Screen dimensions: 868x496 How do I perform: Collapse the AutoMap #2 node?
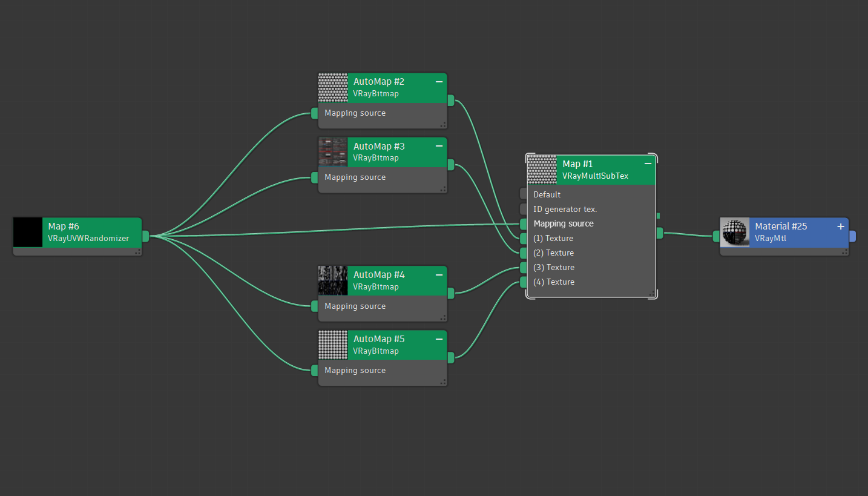point(439,82)
